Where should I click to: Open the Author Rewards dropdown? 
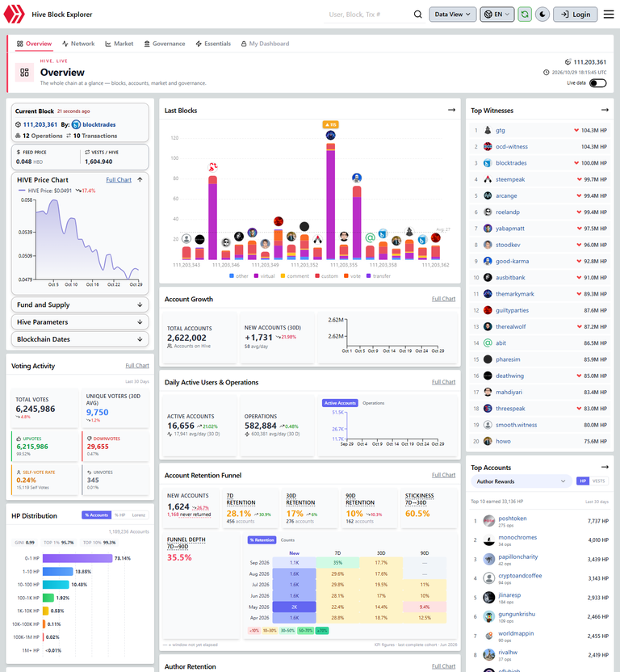tap(521, 481)
